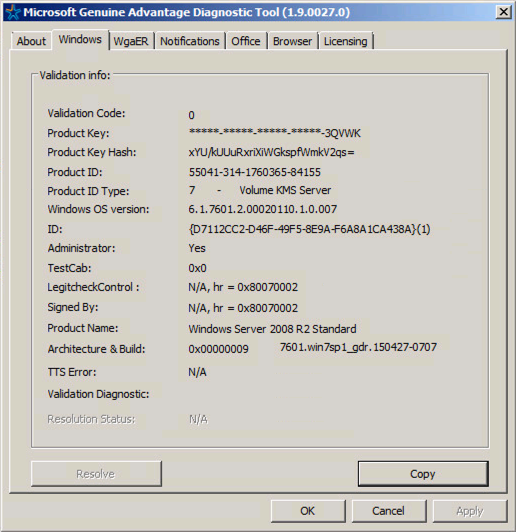The height and width of the screenshot is (532, 516).
Task: Click the Product Key Hash label
Action: (x=92, y=152)
